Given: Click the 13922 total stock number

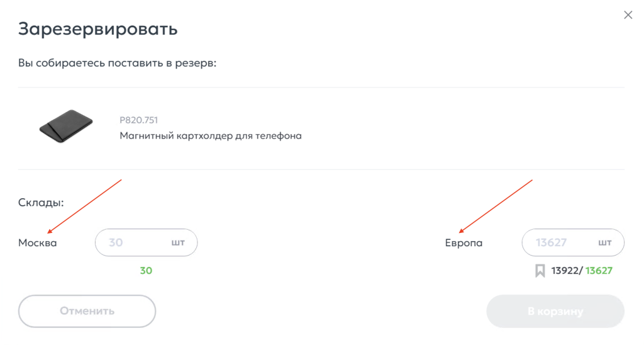Looking at the screenshot, I should pos(565,271).
